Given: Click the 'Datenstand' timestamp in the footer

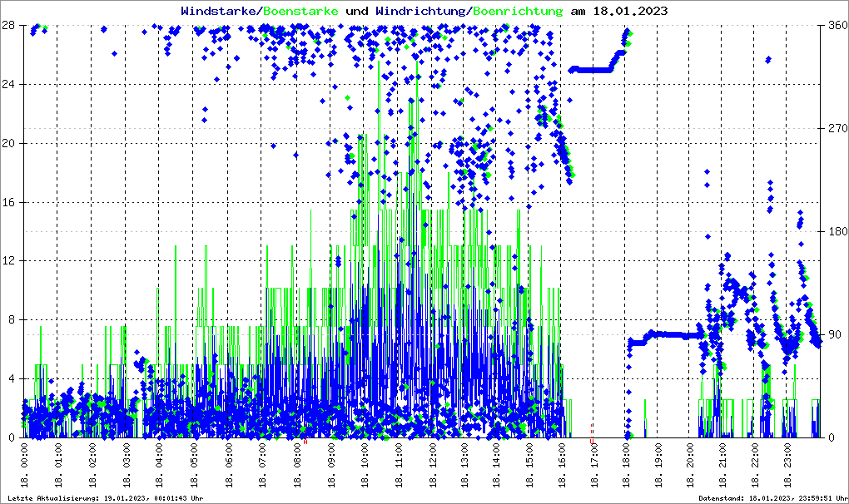Looking at the screenshot, I should coord(769,497).
